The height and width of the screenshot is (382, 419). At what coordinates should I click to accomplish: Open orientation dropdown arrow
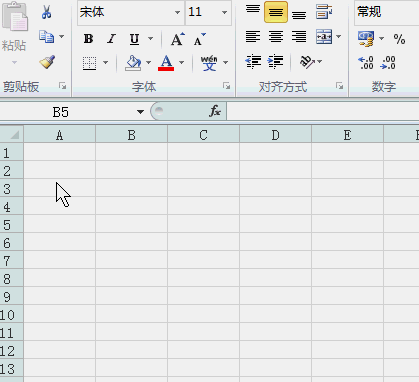click(x=319, y=62)
